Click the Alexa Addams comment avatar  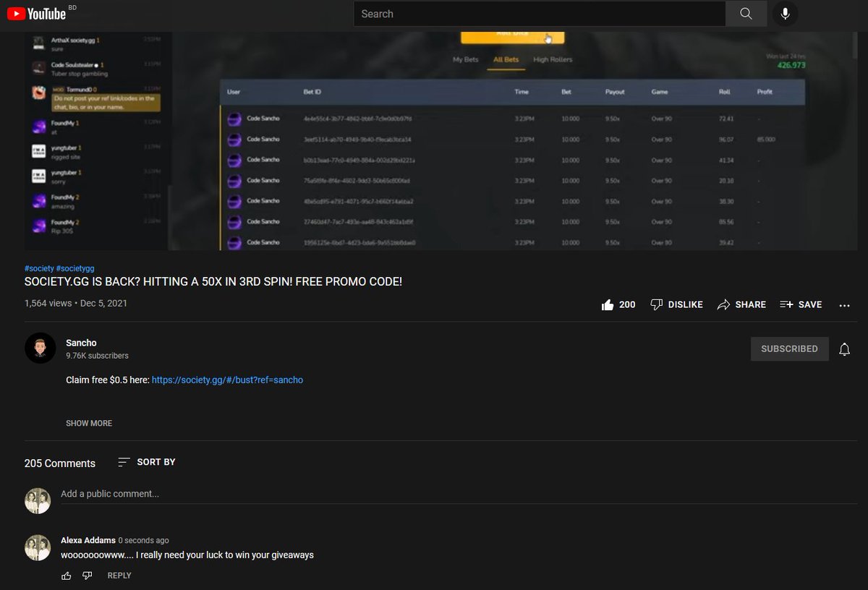coord(38,547)
